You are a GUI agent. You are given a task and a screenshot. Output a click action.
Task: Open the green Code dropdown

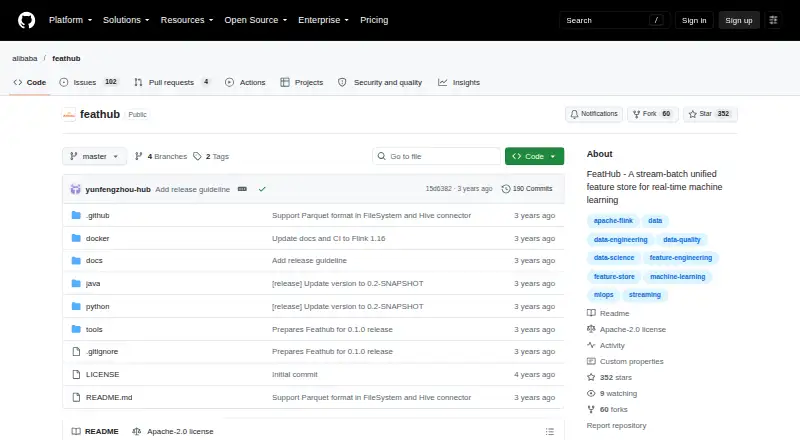click(x=534, y=156)
